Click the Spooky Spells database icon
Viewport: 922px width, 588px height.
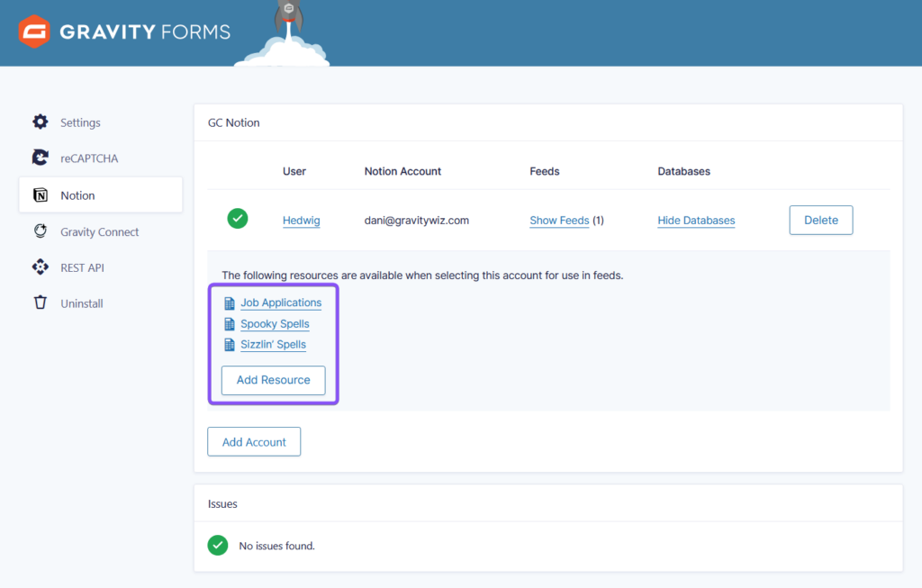click(230, 324)
